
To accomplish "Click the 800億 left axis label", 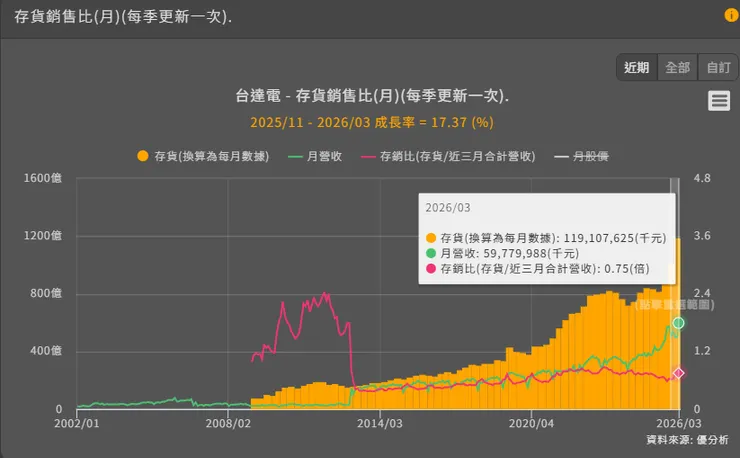I will coord(46,293).
